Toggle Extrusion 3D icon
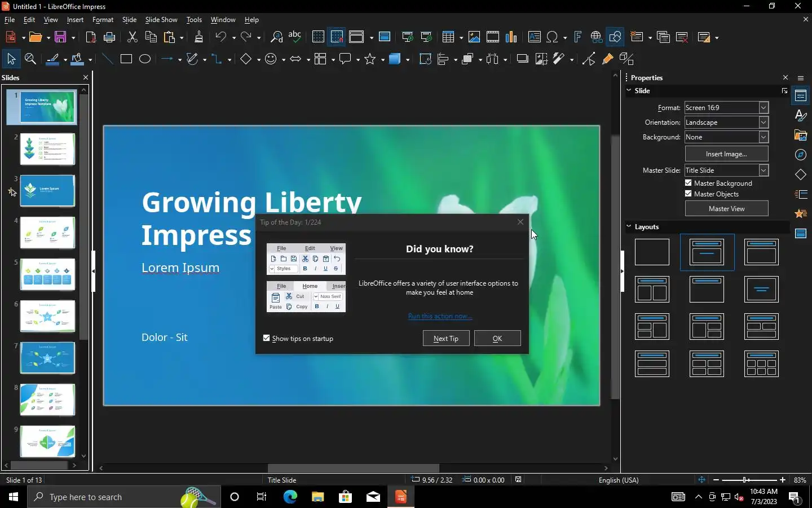Image resolution: width=812 pixels, height=508 pixels. coord(626,59)
